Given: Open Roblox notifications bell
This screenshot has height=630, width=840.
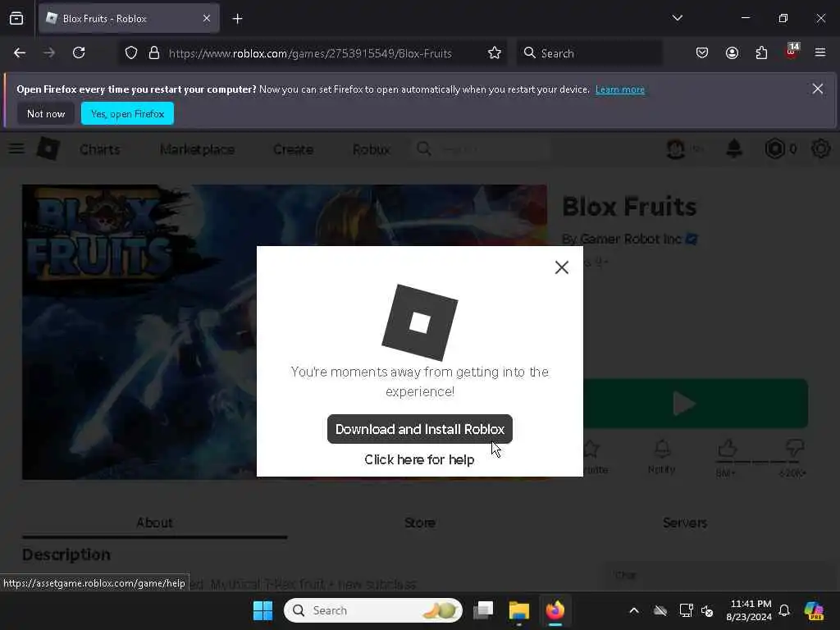Looking at the screenshot, I should (x=734, y=148).
